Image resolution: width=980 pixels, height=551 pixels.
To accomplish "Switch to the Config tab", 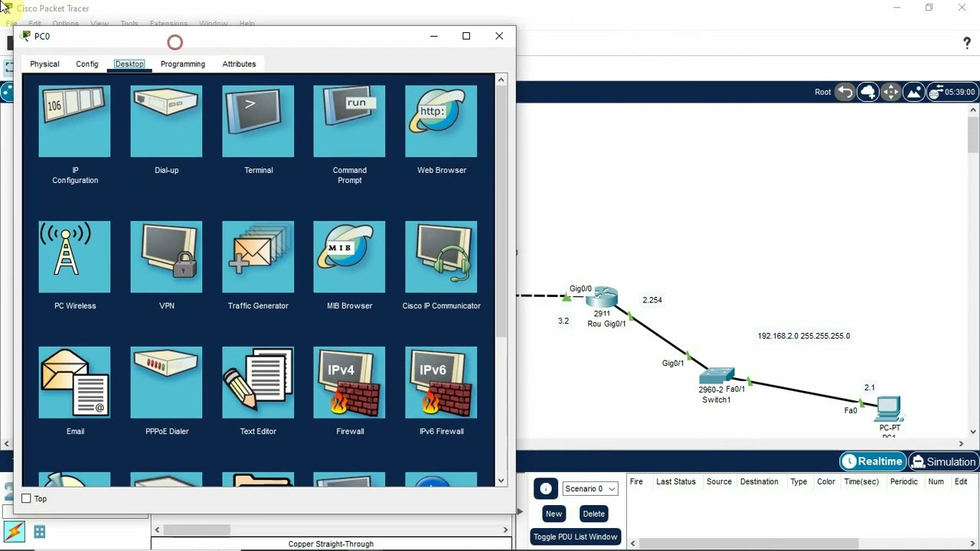I will coord(87,64).
